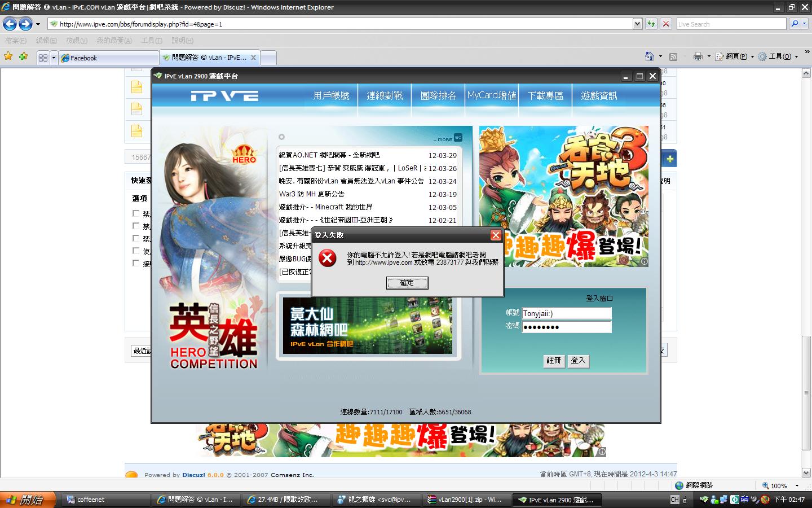The height and width of the screenshot is (508, 812).
Task: Open the 網頁(P) Page menu dropdown
Action: tap(735, 56)
